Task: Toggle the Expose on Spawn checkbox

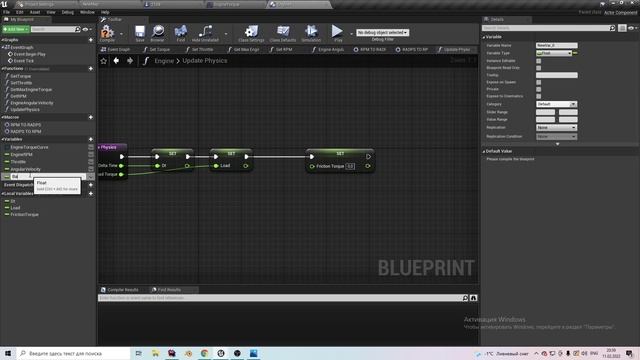Action: click(x=539, y=82)
